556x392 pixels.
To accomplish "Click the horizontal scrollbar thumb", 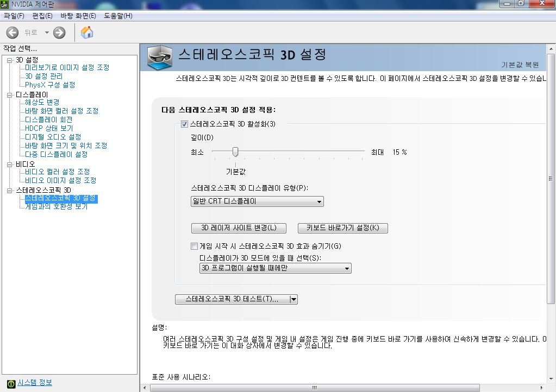I will coord(315,388).
